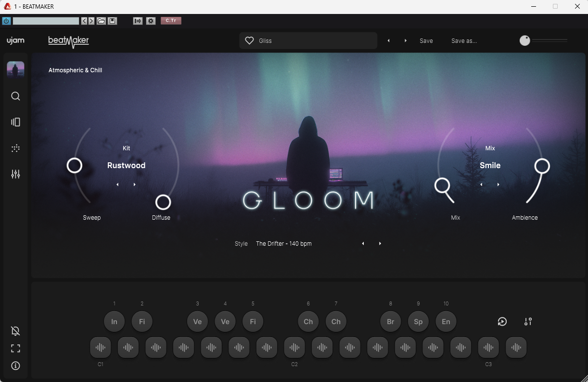Open the dotted pattern view icon

[15, 148]
